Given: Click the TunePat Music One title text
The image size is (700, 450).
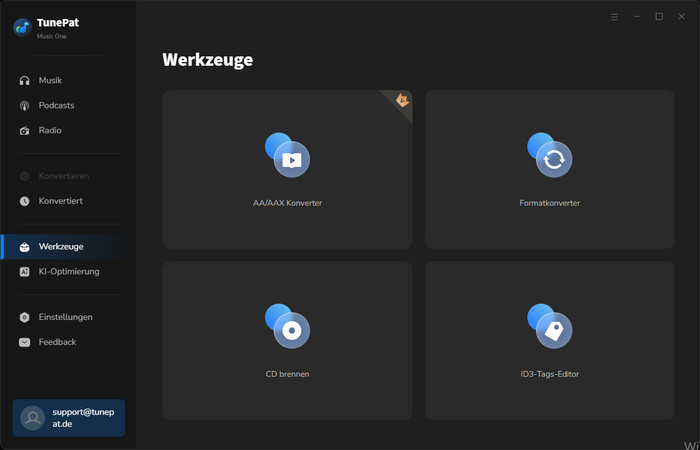Looking at the screenshot, I should (x=58, y=28).
